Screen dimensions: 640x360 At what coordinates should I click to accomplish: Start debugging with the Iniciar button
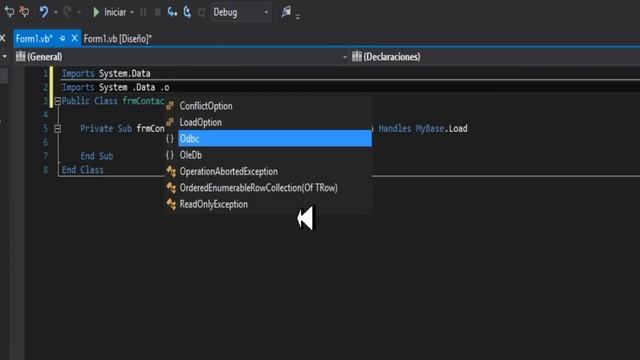(109, 12)
